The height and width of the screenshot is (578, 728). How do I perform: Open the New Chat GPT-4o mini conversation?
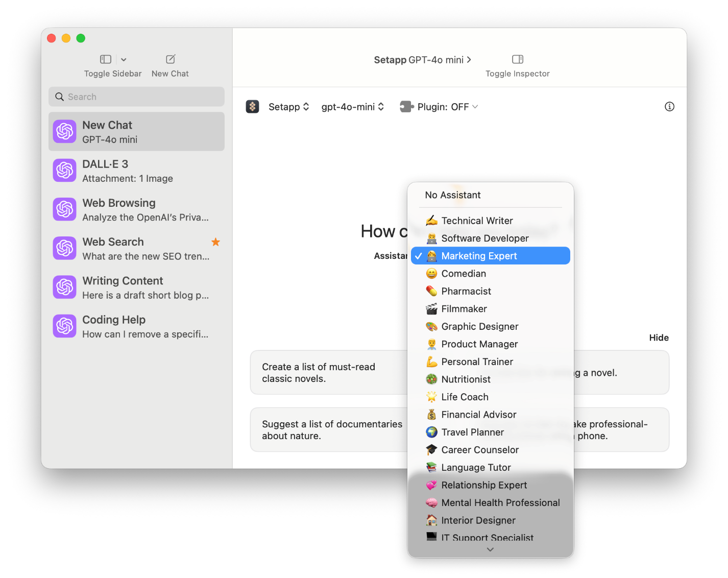(x=136, y=132)
